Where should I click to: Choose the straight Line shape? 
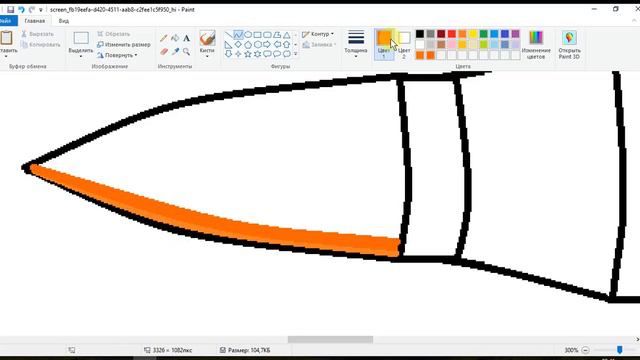[x=229, y=35]
